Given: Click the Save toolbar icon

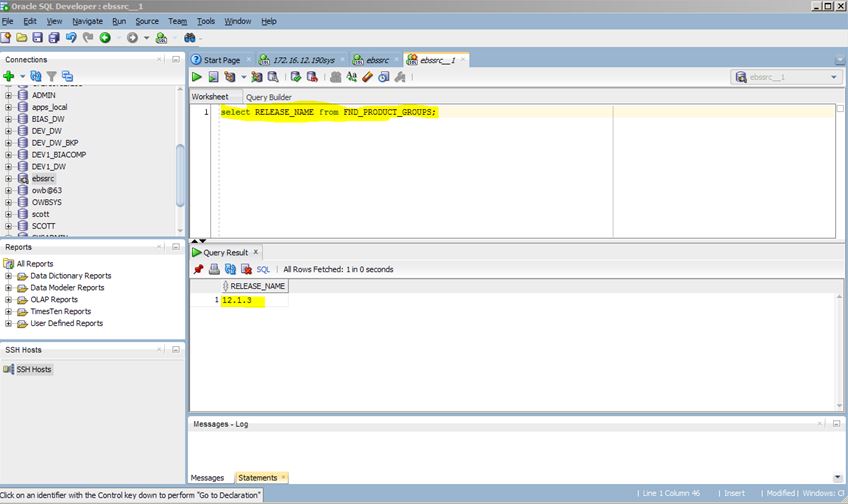Looking at the screenshot, I should pos(37,37).
